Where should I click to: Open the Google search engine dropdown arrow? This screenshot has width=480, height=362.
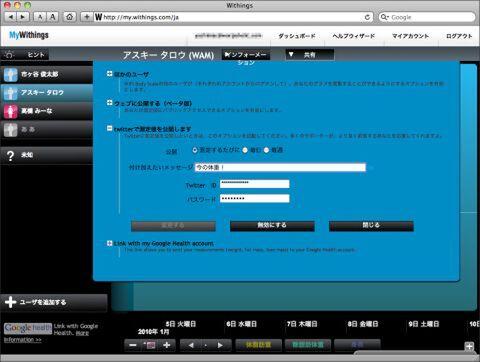tap(385, 17)
